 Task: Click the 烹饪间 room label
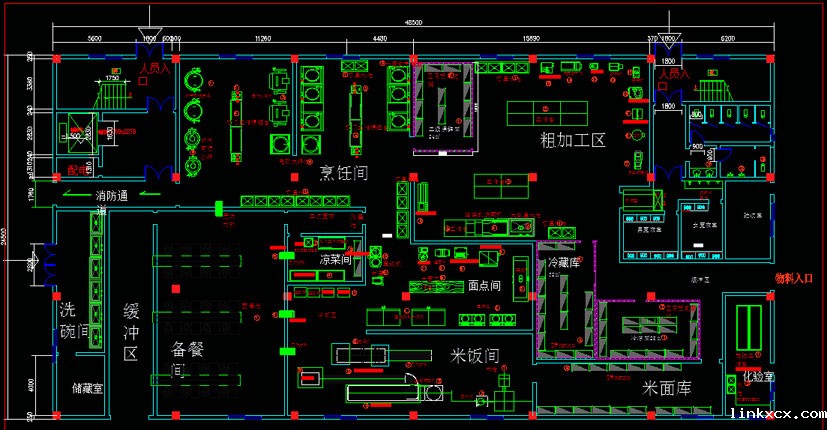click(x=342, y=173)
